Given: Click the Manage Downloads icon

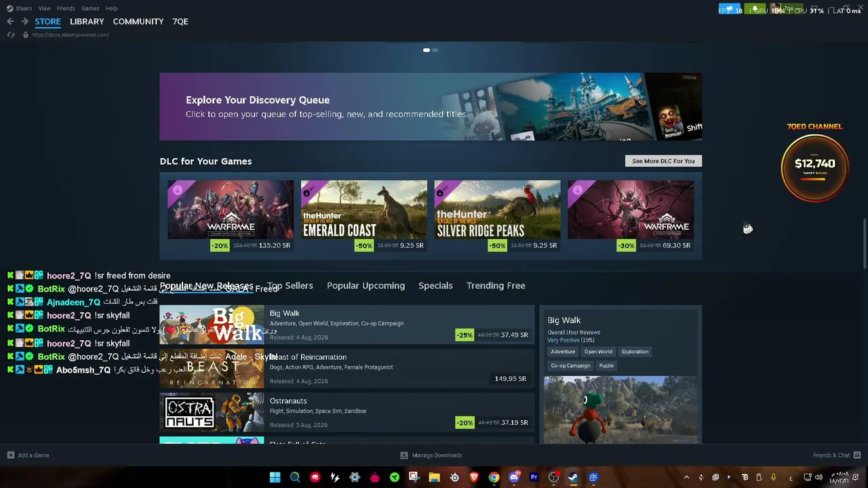Looking at the screenshot, I should [x=404, y=455].
